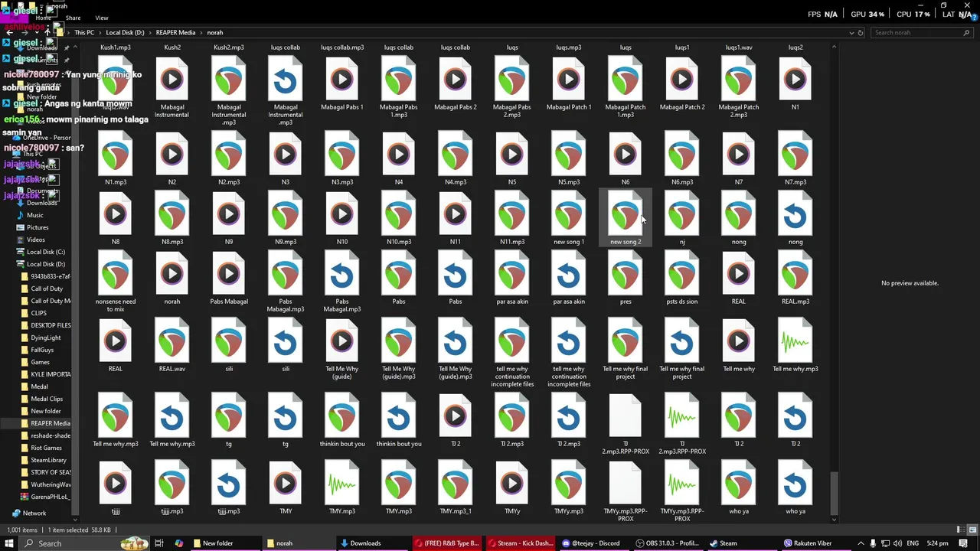
Task: Click the 'Search norah' search box
Action: pyautogui.click(x=921, y=33)
